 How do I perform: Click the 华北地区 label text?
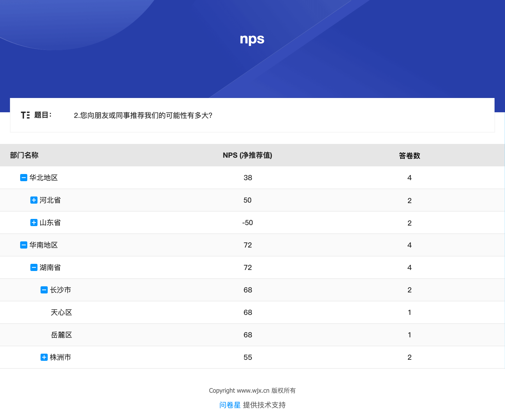pos(43,178)
